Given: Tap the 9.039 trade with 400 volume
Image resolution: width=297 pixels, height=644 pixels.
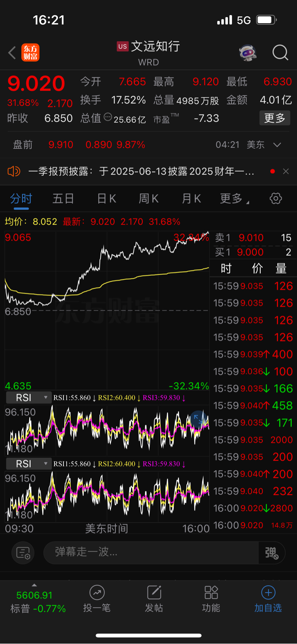Looking at the screenshot, I should coord(253,354).
